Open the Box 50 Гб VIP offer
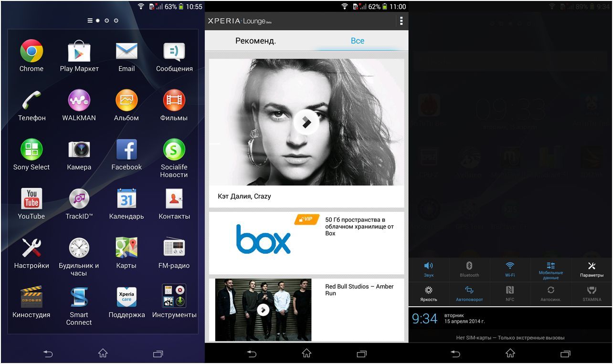613x364 pixels. pos(306,239)
